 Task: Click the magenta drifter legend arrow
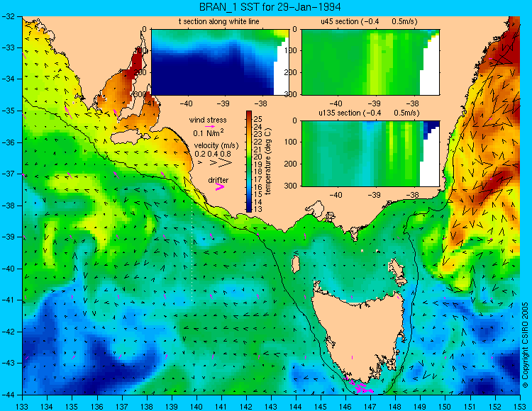coord(220,186)
